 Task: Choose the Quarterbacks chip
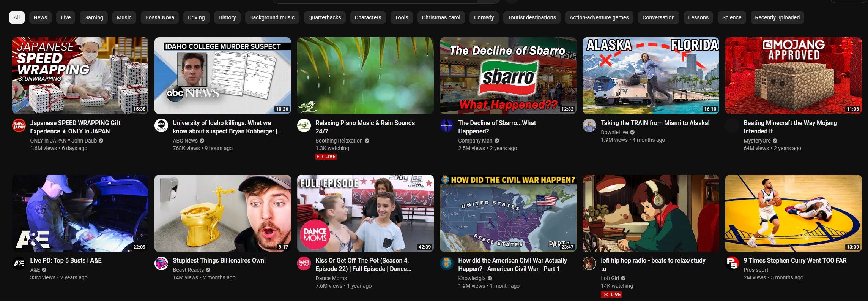[325, 17]
